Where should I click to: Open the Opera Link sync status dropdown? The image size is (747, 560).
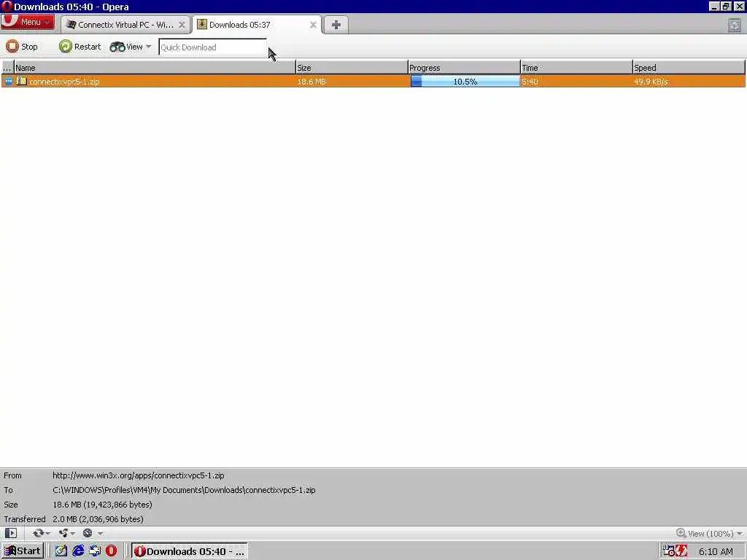point(42,533)
